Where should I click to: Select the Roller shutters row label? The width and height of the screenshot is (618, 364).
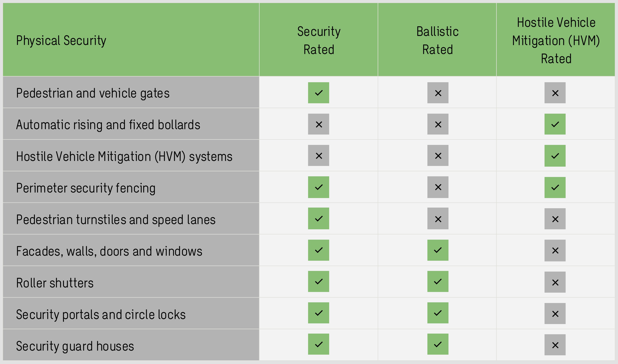55,283
